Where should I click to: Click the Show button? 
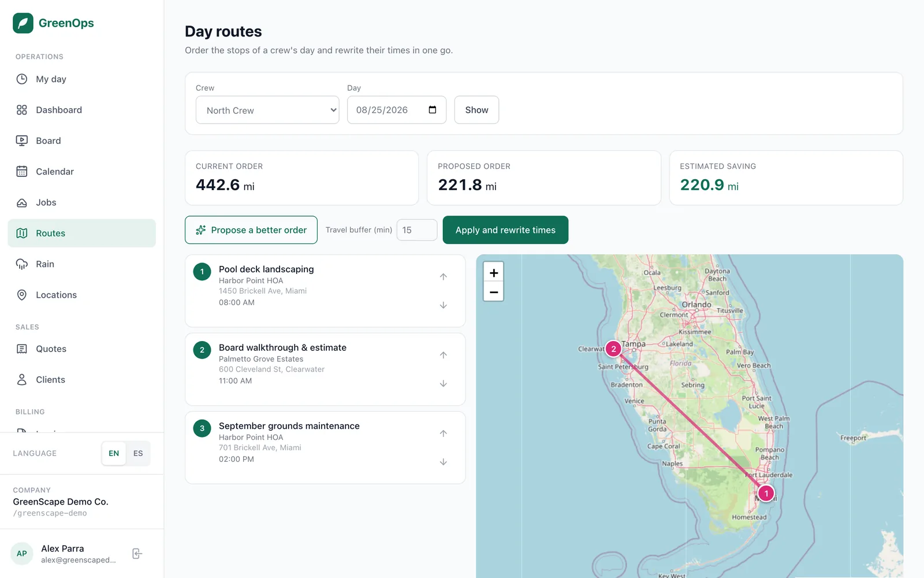tap(476, 110)
